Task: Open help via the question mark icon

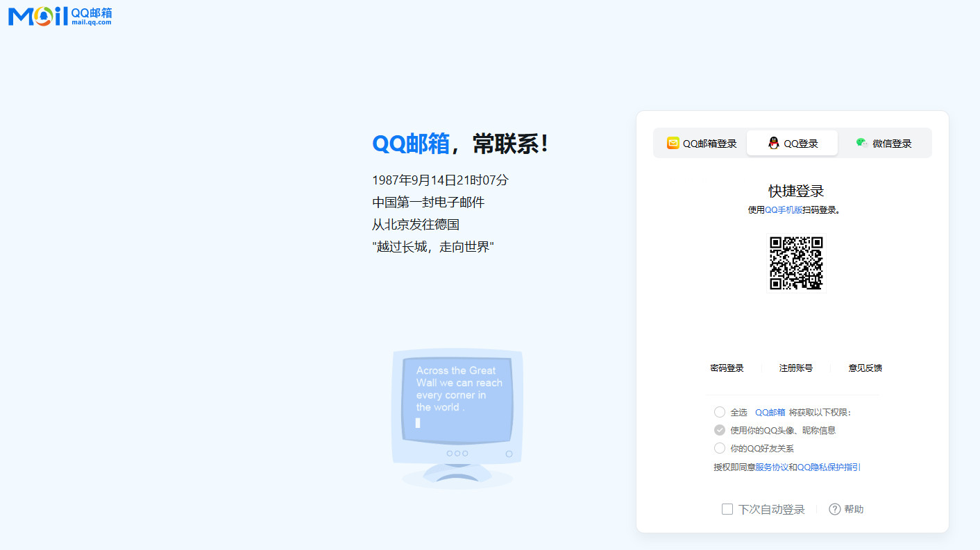Action: tap(835, 509)
